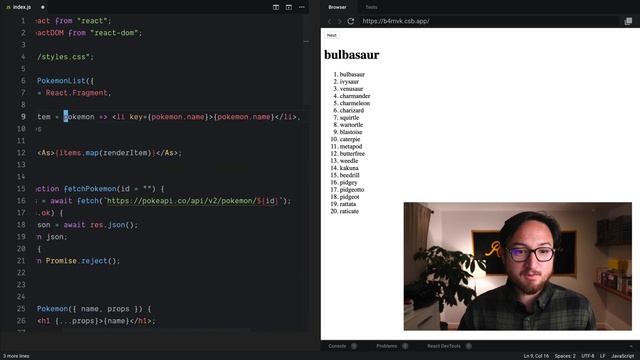Screen dimensions: 640x360
Task: Change the JavaScript language mode
Action: (622, 356)
